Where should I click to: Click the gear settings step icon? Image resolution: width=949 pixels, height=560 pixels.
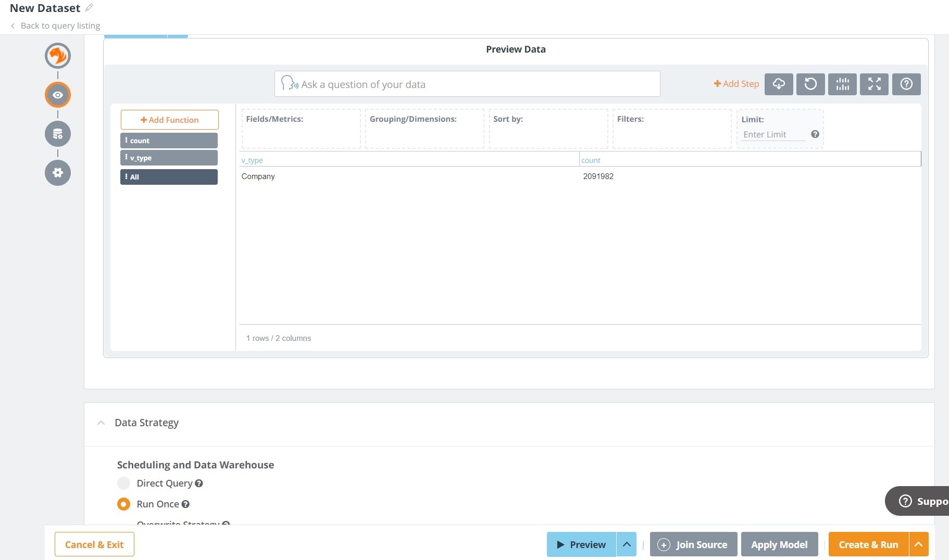(x=57, y=172)
